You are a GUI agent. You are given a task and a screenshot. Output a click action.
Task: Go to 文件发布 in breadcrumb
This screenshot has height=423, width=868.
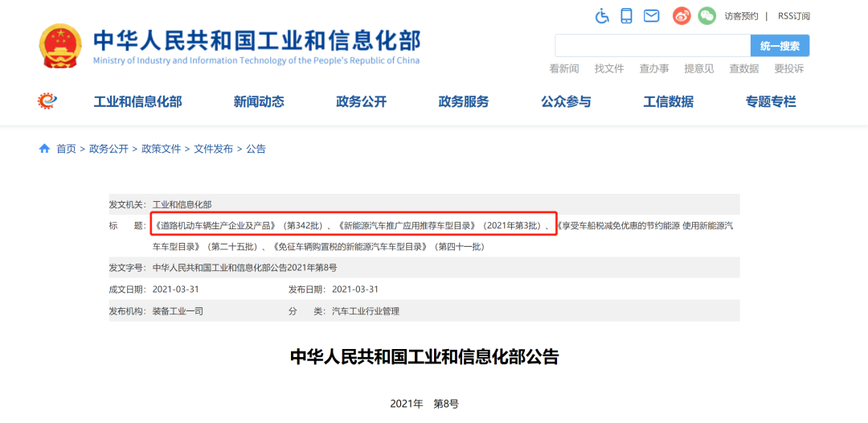(x=213, y=149)
